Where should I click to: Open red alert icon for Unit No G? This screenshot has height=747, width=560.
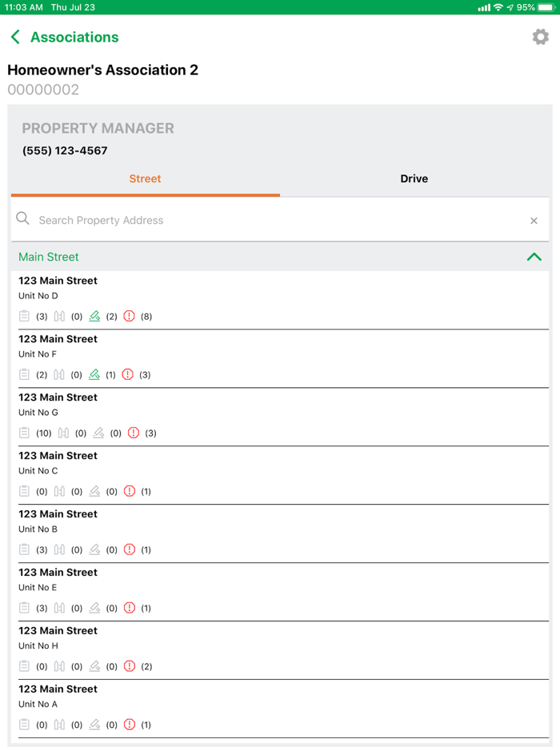tap(132, 433)
